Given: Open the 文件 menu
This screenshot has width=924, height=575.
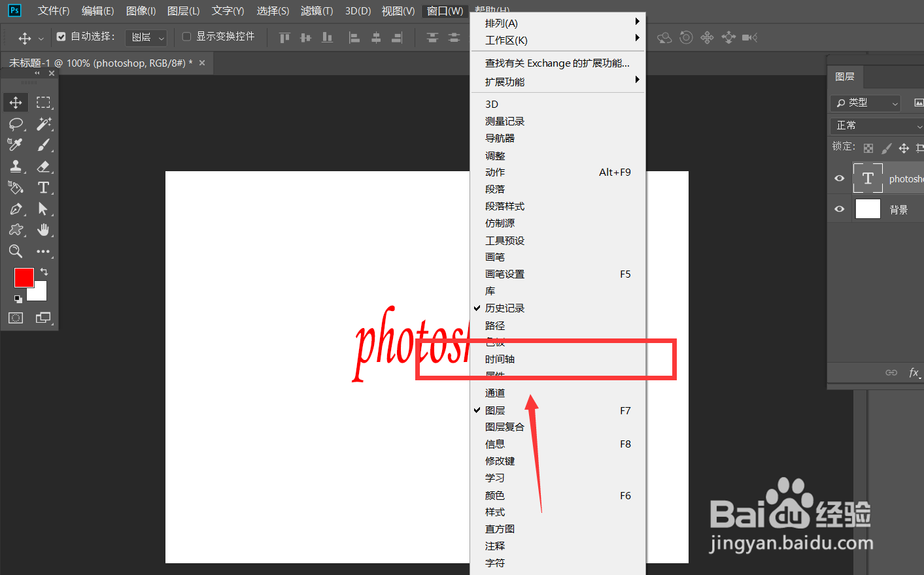Looking at the screenshot, I should click(54, 11).
